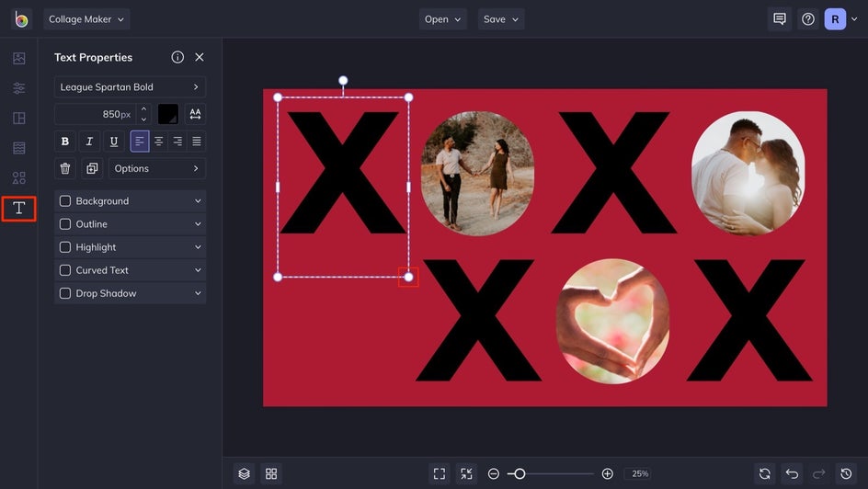Duplicate the selected text layer
Viewport: 868px width, 489px height.
(92, 168)
